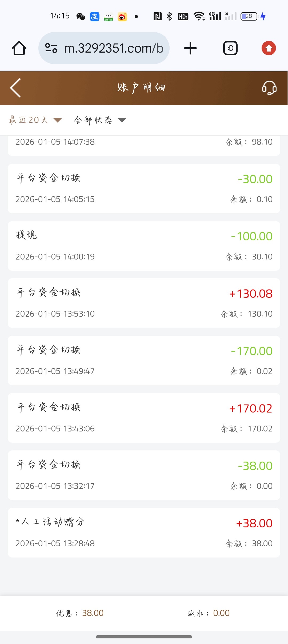Select the +130.08 平台资金切换 entry
The height and width of the screenshot is (644, 288).
144,303
